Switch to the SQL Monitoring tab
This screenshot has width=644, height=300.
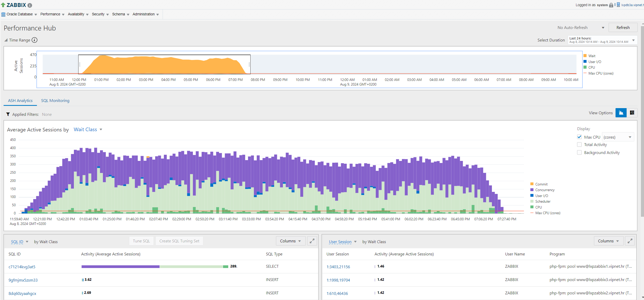pos(55,101)
